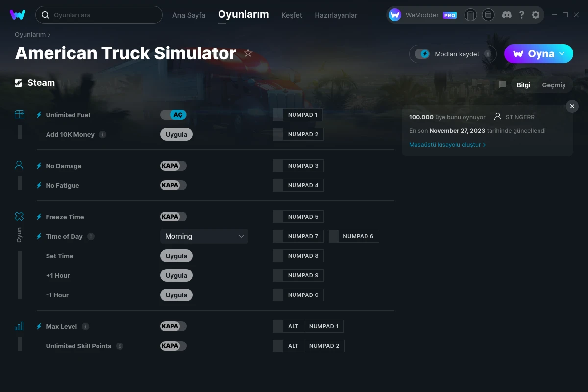This screenshot has width=588, height=392.
Task: Click the PRO badge next to WeModder
Action: point(450,15)
